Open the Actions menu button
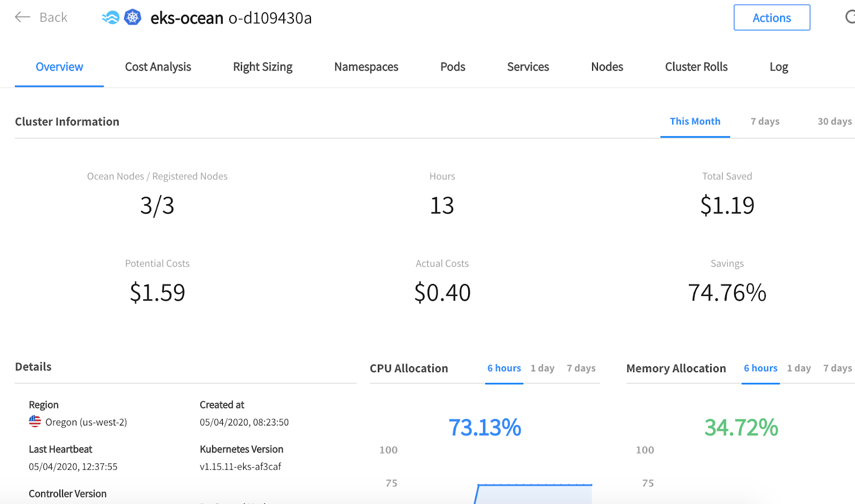 click(772, 18)
